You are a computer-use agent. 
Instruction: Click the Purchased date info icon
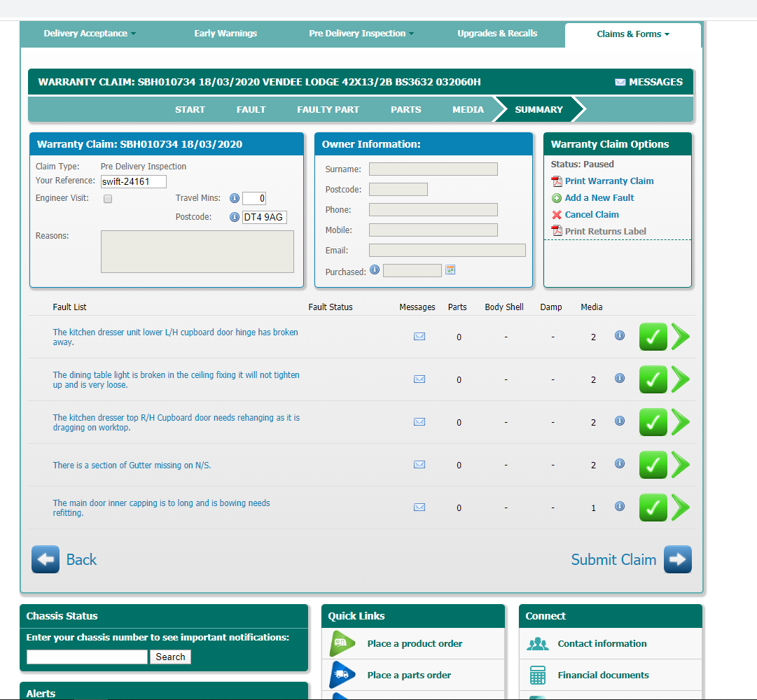tap(375, 269)
